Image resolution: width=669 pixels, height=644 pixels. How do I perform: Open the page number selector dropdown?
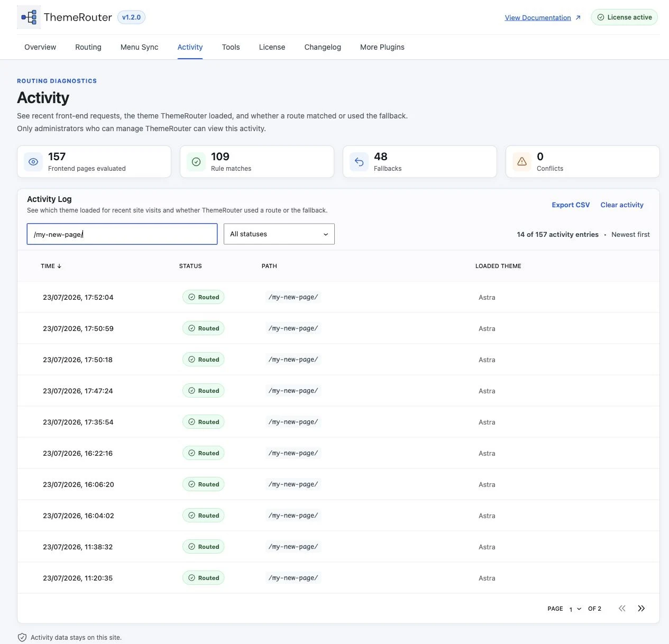click(x=575, y=609)
